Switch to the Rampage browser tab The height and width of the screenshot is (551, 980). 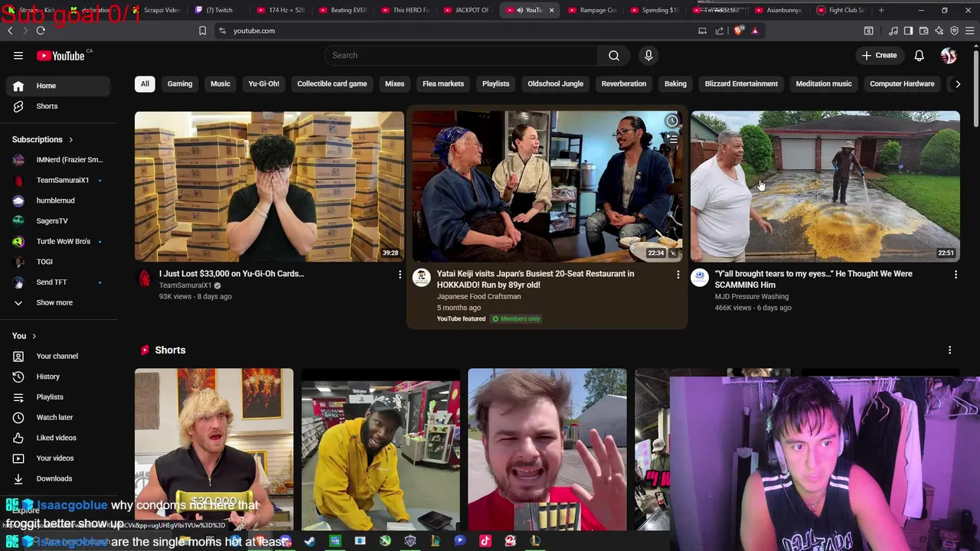pos(593,10)
